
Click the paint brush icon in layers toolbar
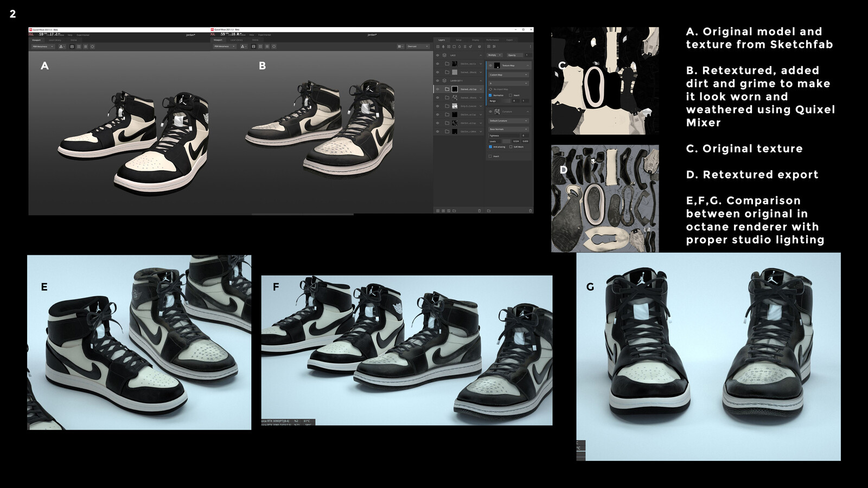[x=470, y=47]
